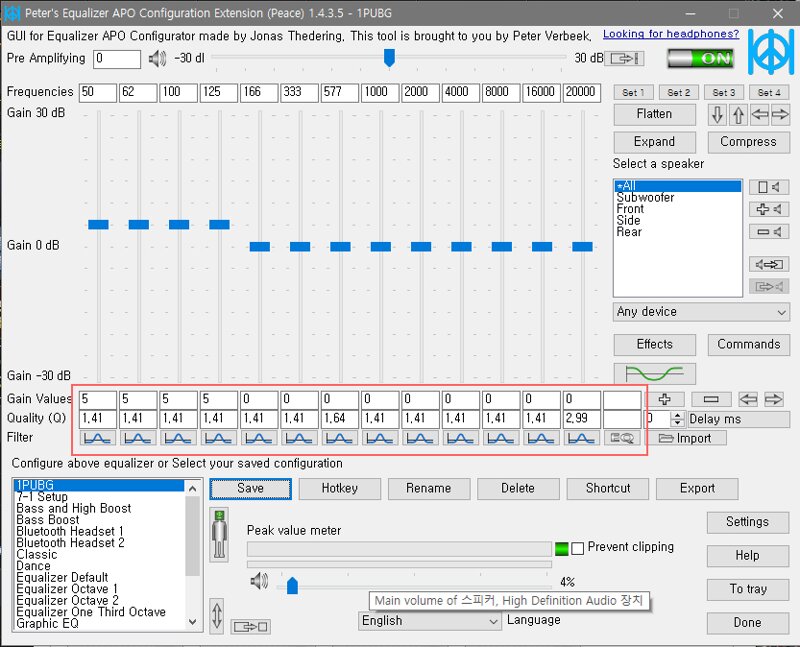Click the pre-amp speaker mute icon
This screenshot has width=800, height=647.
pos(157,59)
